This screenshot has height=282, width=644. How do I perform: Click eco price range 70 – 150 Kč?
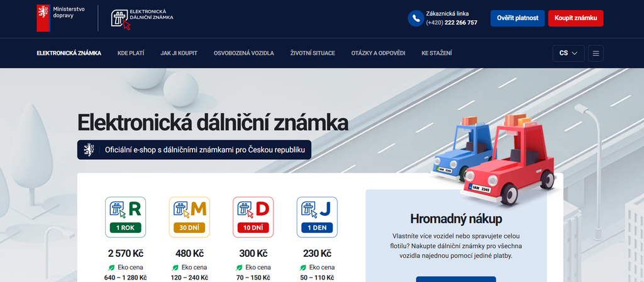pyautogui.click(x=253, y=278)
